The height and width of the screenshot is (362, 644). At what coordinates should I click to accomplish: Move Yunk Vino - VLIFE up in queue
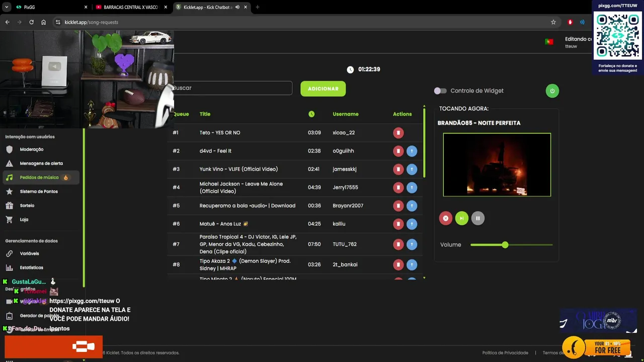(x=412, y=169)
